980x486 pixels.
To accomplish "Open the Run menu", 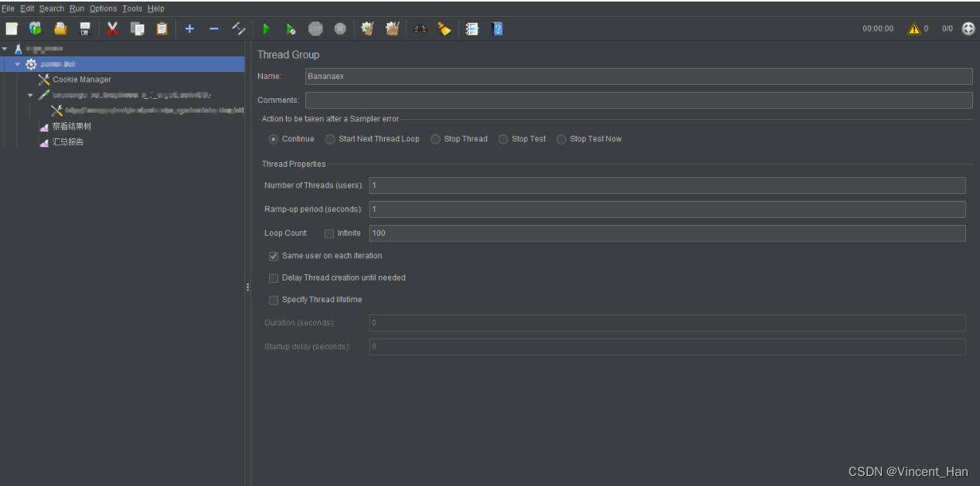I will pos(77,8).
